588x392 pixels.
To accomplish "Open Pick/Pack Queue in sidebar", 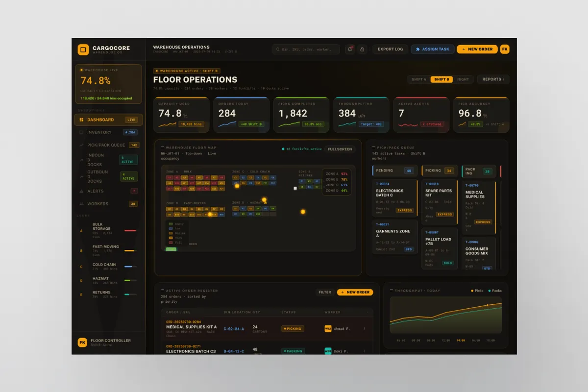I will coord(108,145).
